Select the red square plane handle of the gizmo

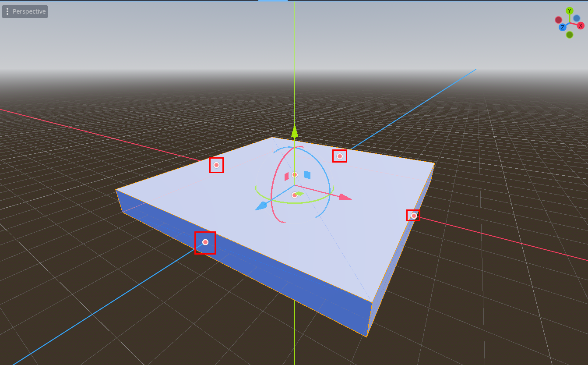click(x=286, y=177)
